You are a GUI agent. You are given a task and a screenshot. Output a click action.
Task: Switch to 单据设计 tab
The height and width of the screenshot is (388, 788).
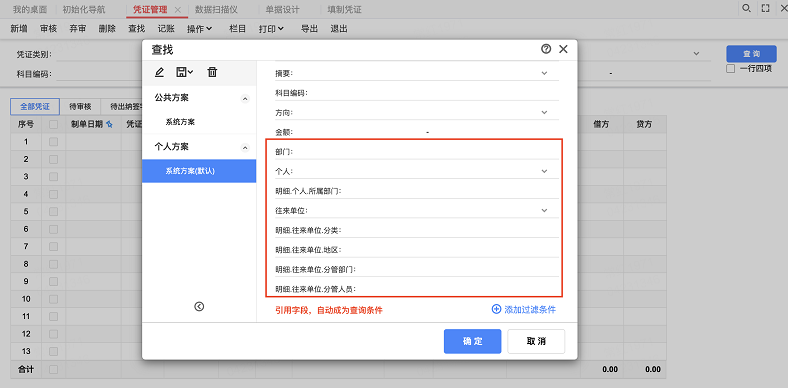[282, 10]
